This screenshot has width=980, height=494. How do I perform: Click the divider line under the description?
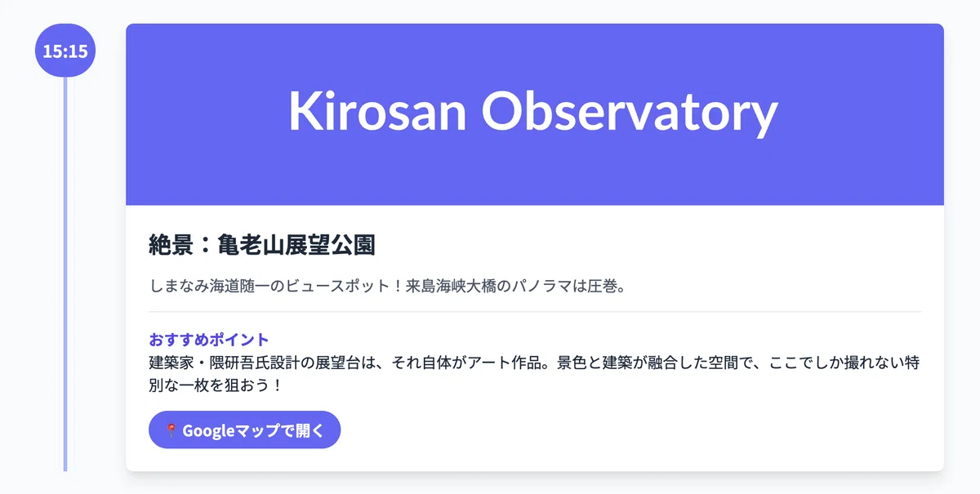coord(535,312)
